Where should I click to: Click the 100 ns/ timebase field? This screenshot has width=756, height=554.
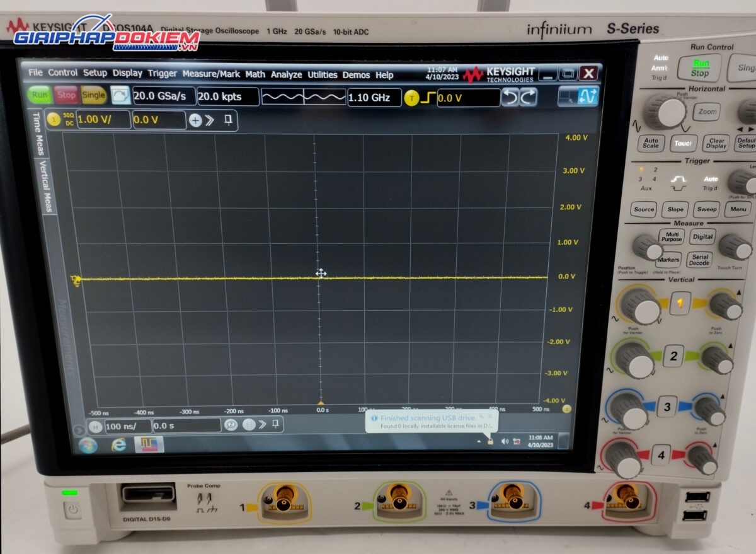pos(128,426)
